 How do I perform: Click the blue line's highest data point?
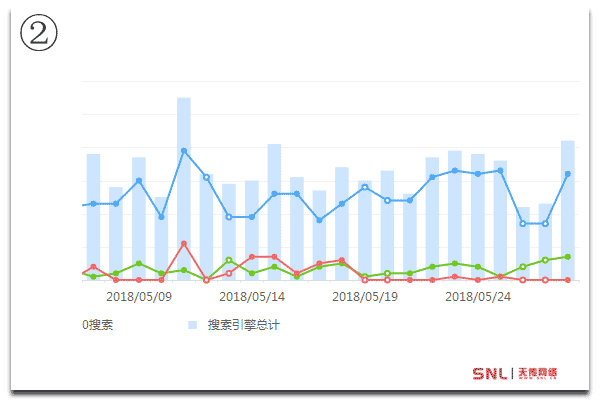tap(184, 151)
